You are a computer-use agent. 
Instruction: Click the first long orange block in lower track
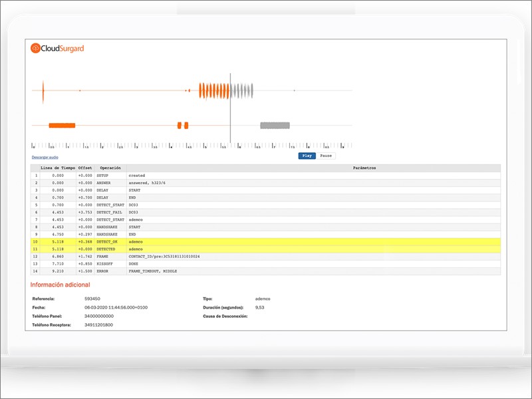[62, 125]
